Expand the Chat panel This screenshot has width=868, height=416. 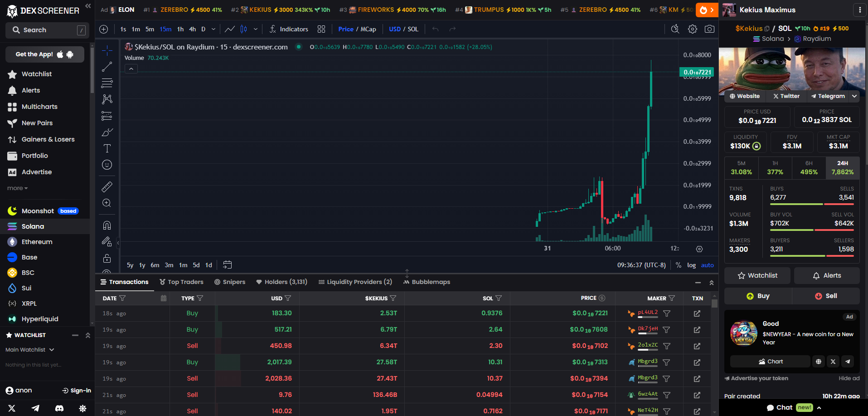click(x=794, y=407)
